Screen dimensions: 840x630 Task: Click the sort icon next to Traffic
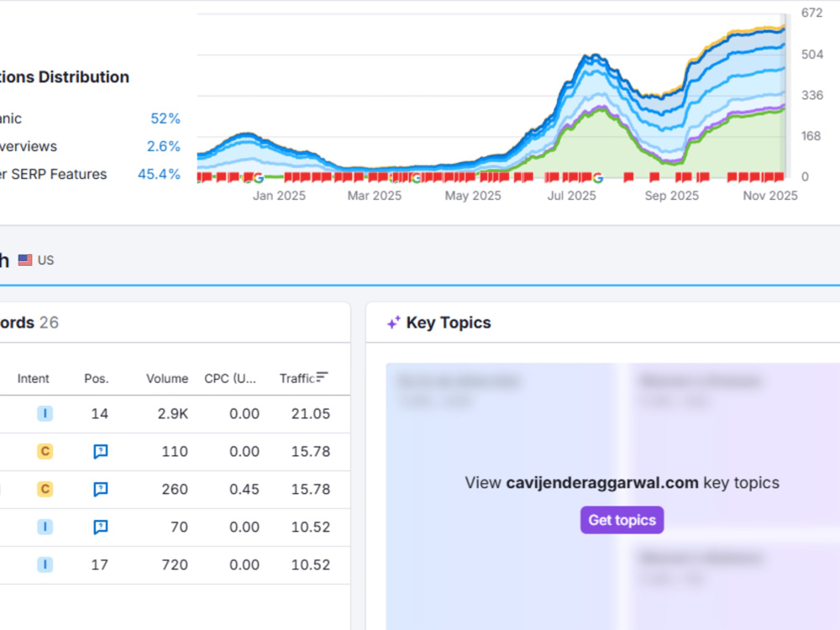coord(322,377)
